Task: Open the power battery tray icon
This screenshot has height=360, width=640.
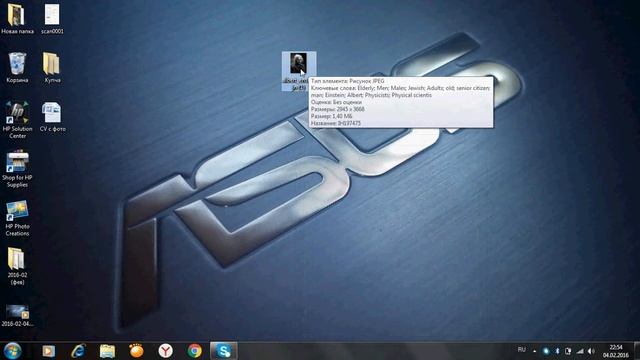Action: (568, 351)
